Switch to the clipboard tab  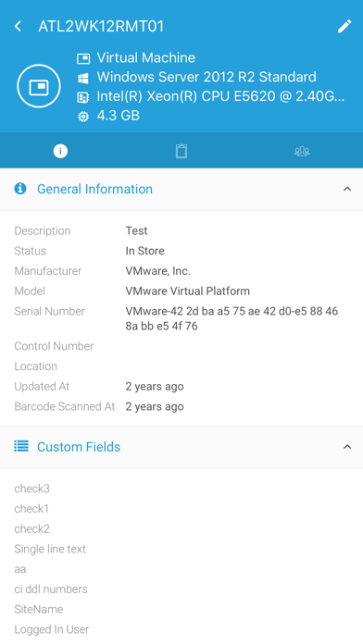click(x=181, y=151)
